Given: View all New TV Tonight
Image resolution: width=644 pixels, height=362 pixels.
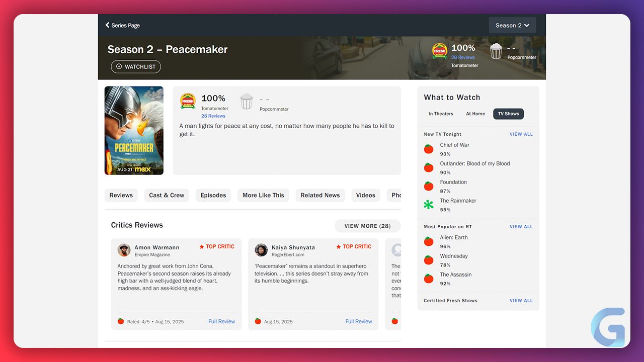Looking at the screenshot, I should [x=521, y=134].
